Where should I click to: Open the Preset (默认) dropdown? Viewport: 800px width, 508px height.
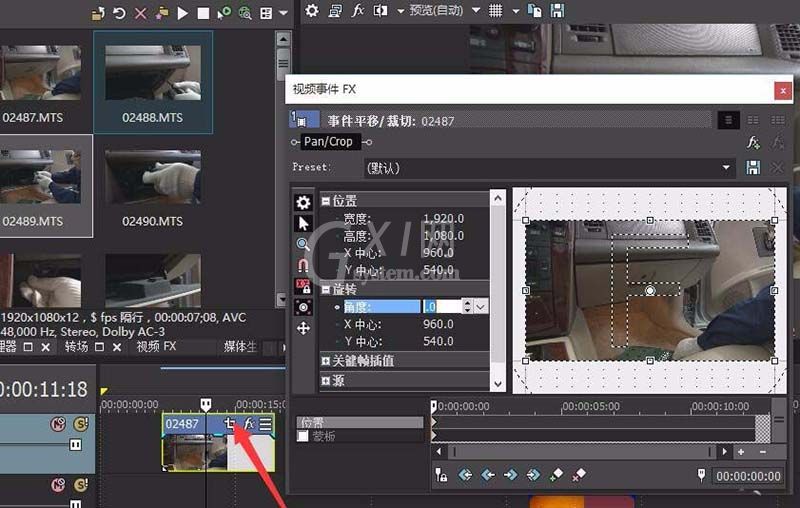[549, 168]
